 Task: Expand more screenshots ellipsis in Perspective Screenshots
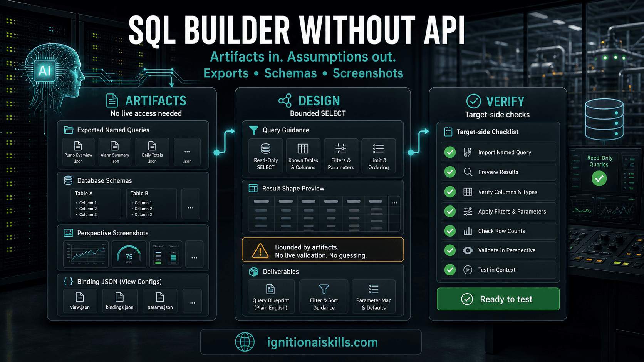click(195, 254)
